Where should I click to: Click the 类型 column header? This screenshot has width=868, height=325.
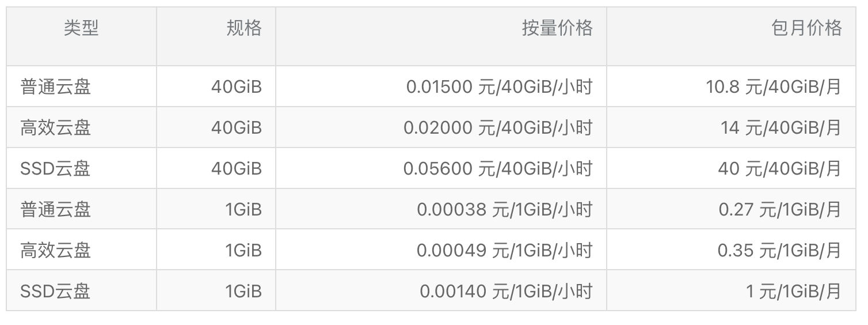click(x=81, y=28)
